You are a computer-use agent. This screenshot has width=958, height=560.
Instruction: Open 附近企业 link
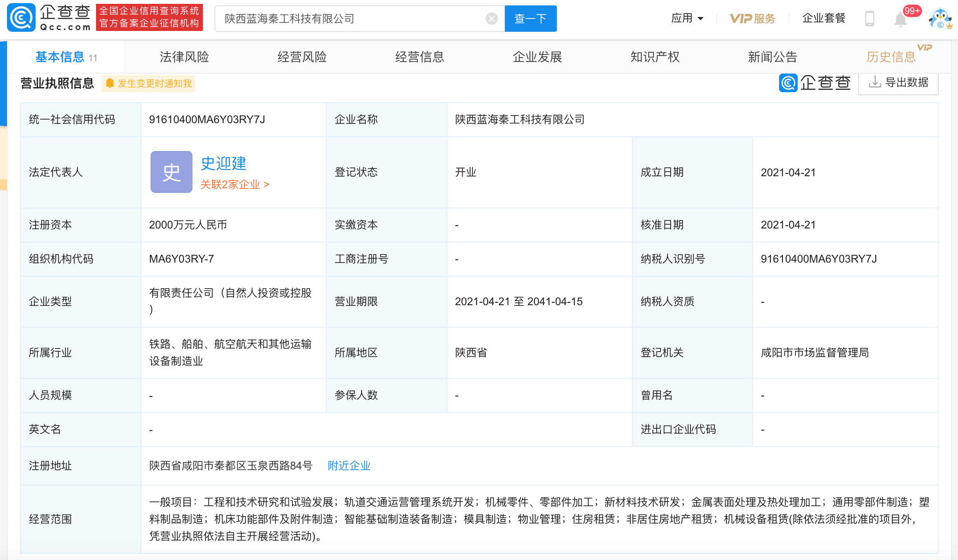click(x=349, y=466)
